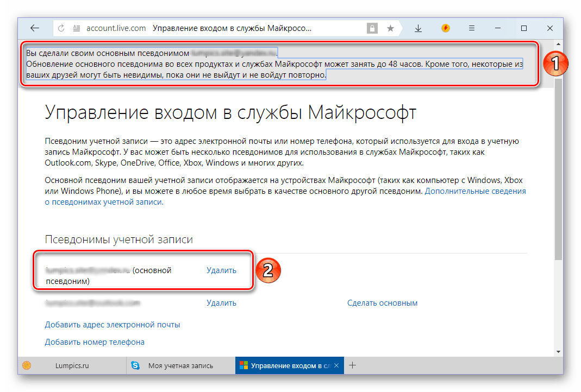Reload the page using the refresh icon
Viewport: 581px width, 392px height.
(61, 28)
